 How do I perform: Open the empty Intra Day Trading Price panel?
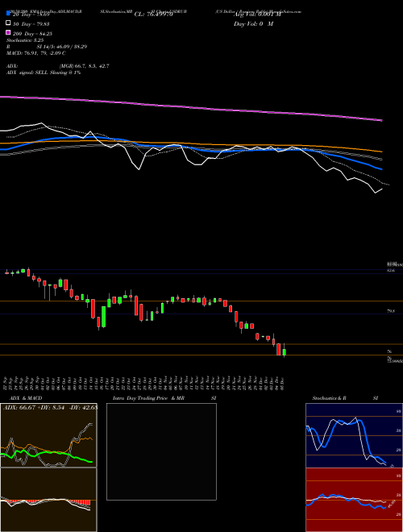click(x=161, y=451)
